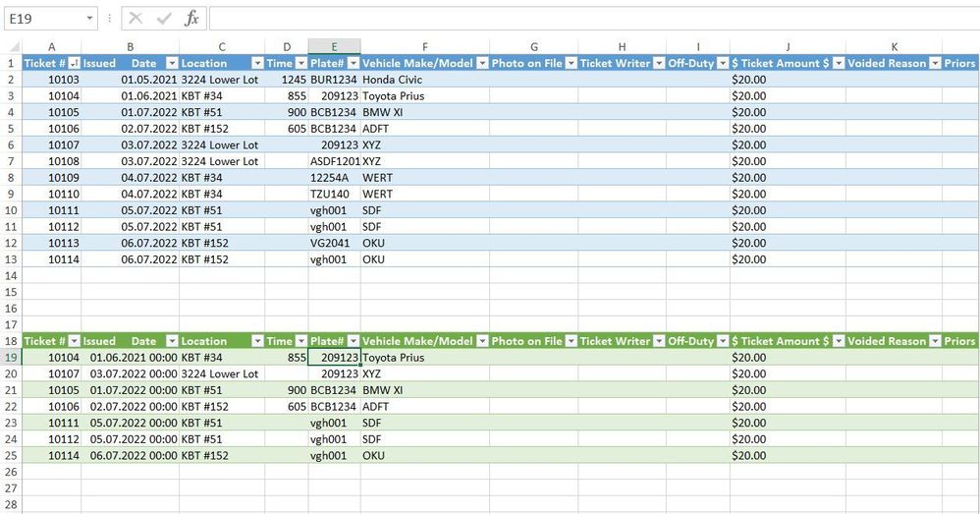Open Time filter in blue table header
980x514 pixels.
point(301,63)
